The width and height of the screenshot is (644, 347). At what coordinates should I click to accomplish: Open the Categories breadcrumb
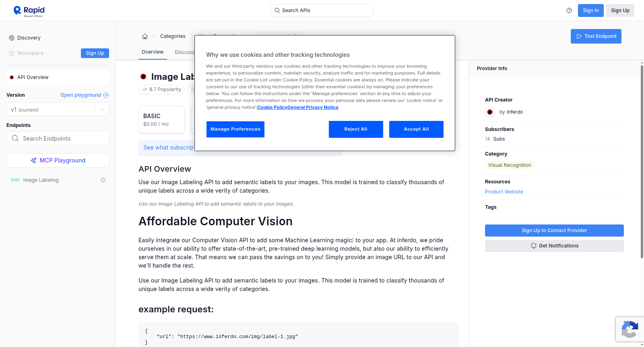173,36
